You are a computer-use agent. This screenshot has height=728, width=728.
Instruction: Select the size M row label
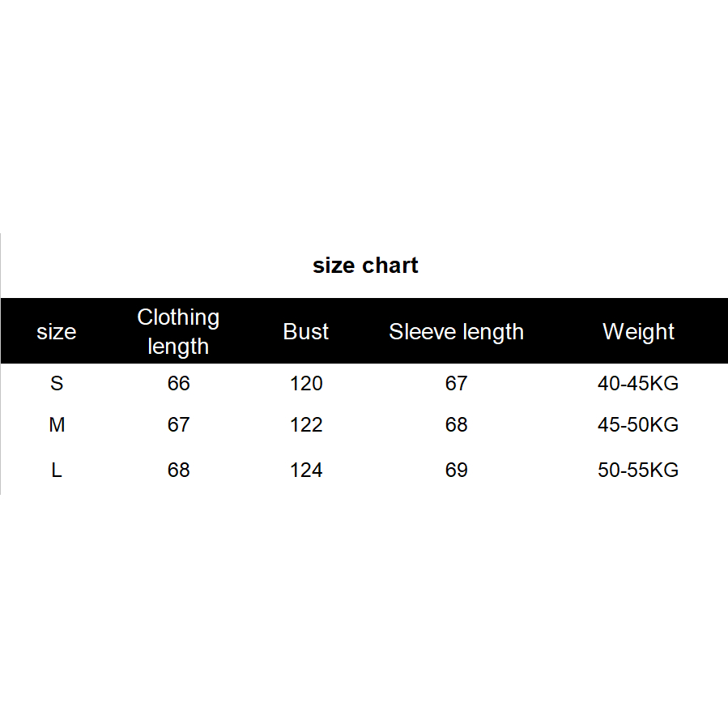(57, 425)
